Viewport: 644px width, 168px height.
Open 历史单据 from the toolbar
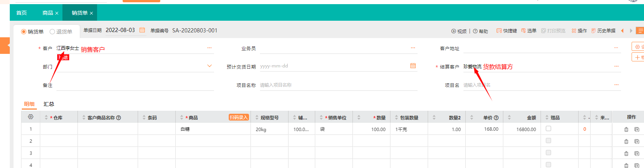click(x=603, y=31)
